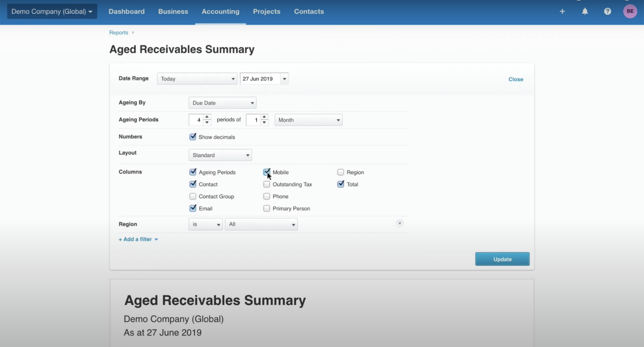Open the Demo Company organisation switcher

[x=52, y=12]
